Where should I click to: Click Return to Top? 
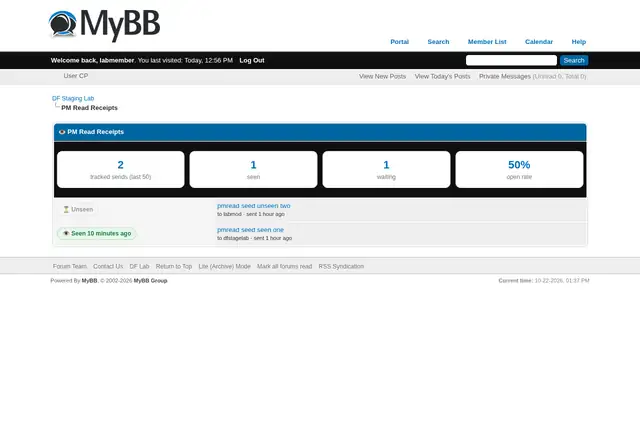click(x=173, y=266)
